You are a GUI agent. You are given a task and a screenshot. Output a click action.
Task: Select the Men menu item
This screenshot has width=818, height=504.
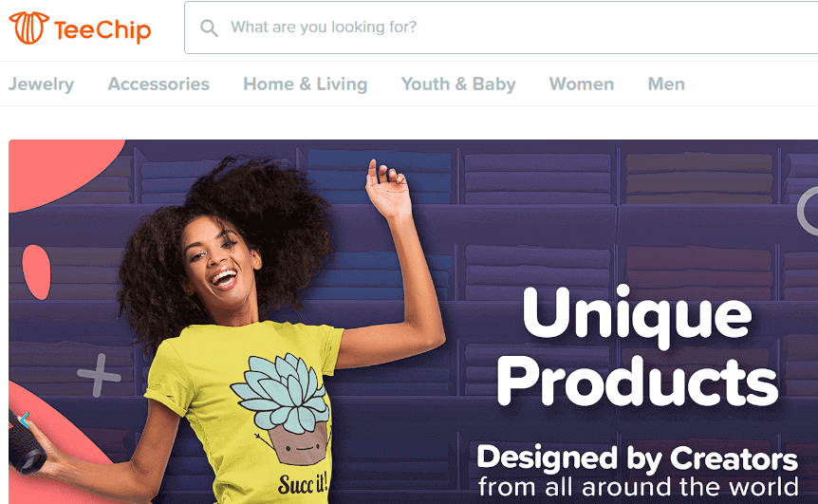click(666, 84)
